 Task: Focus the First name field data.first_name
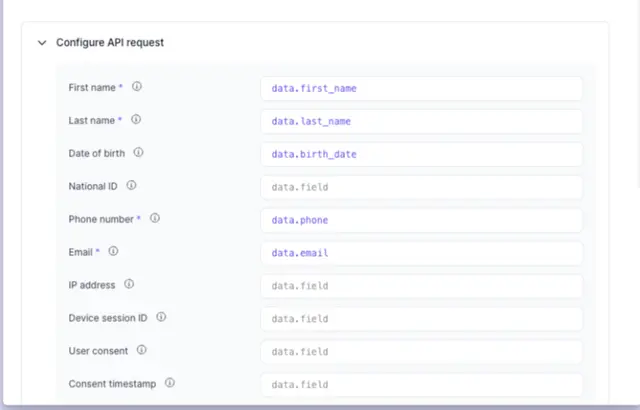[x=421, y=89]
